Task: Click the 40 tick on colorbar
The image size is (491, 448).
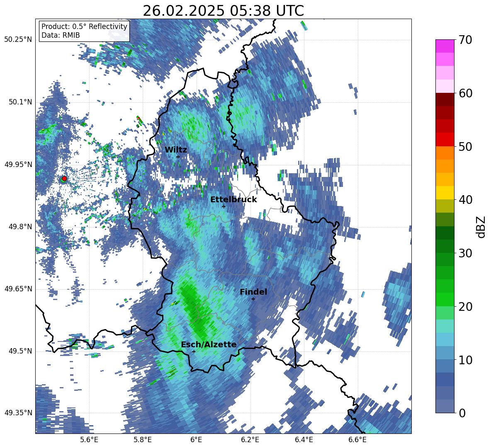Action: [x=465, y=200]
